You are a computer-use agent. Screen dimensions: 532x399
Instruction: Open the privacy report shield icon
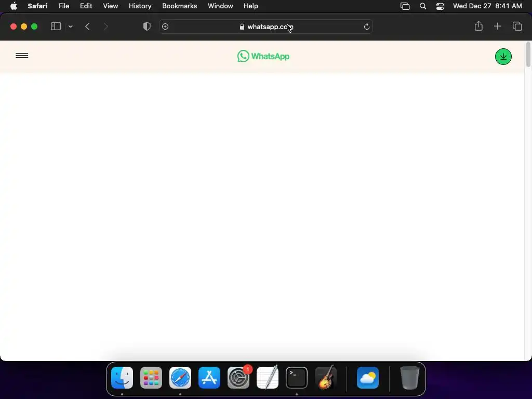147,26
